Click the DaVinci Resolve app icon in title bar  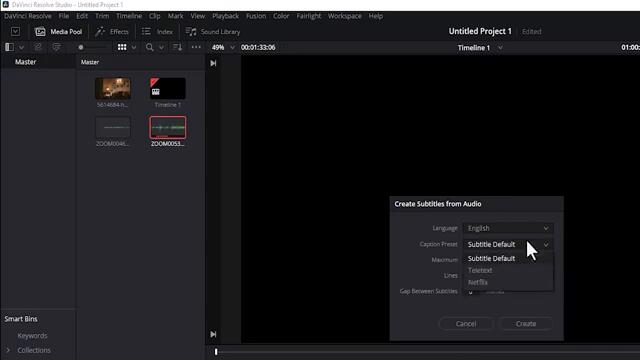pos(5,4)
